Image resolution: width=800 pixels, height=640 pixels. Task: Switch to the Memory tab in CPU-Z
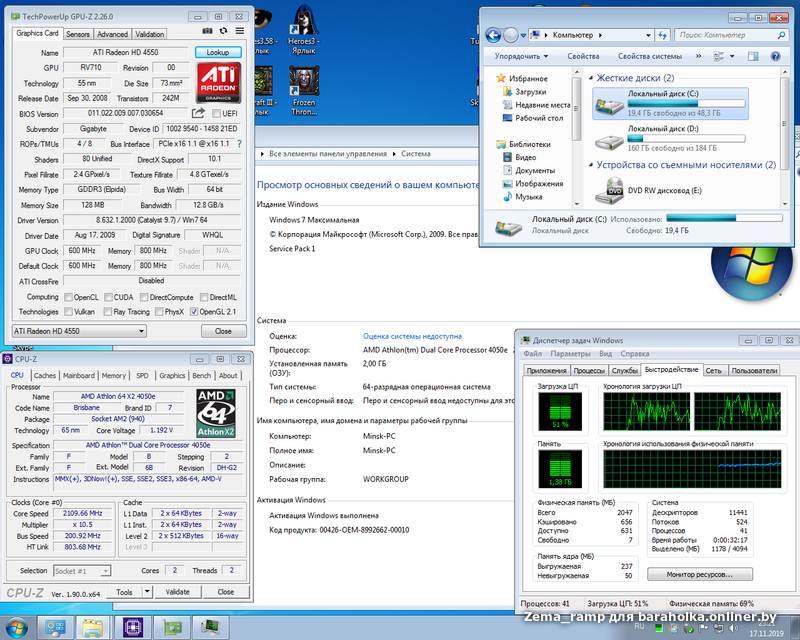tap(113, 375)
